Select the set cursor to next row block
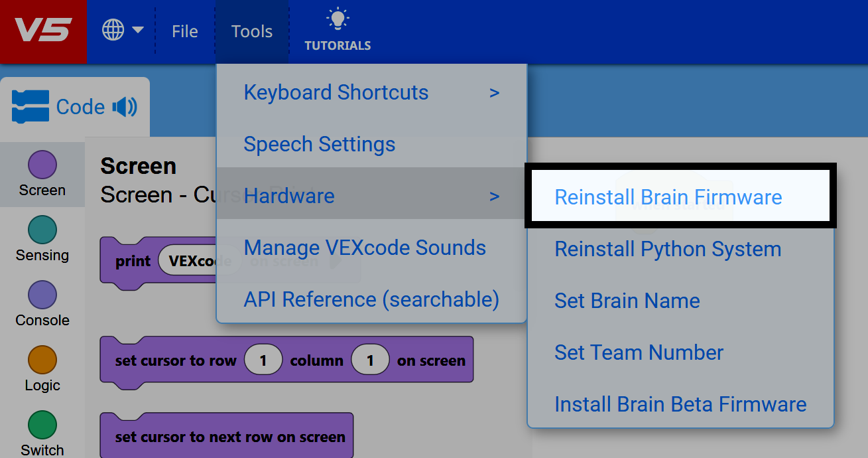Viewport: 868px width, 458px height. pyautogui.click(x=226, y=436)
